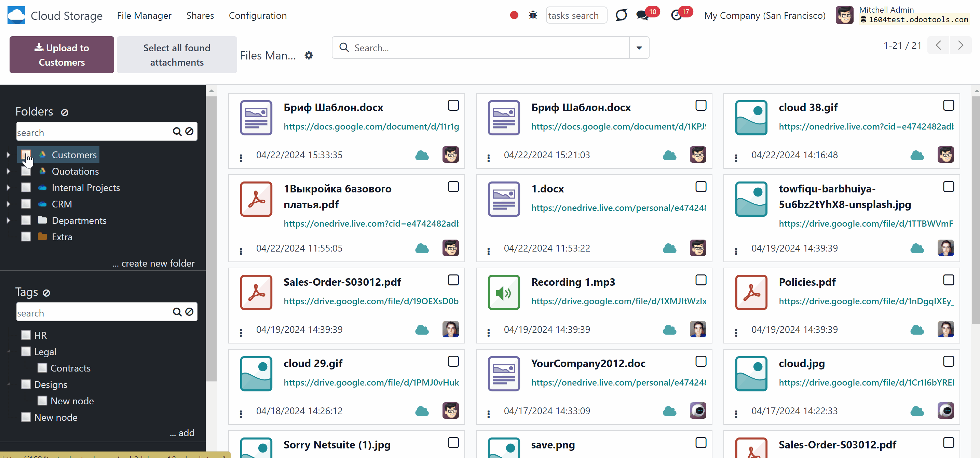The height and width of the screenshot is (458, 980).
Task: Open the Mitchell Admin user menu
Action: 903,15
